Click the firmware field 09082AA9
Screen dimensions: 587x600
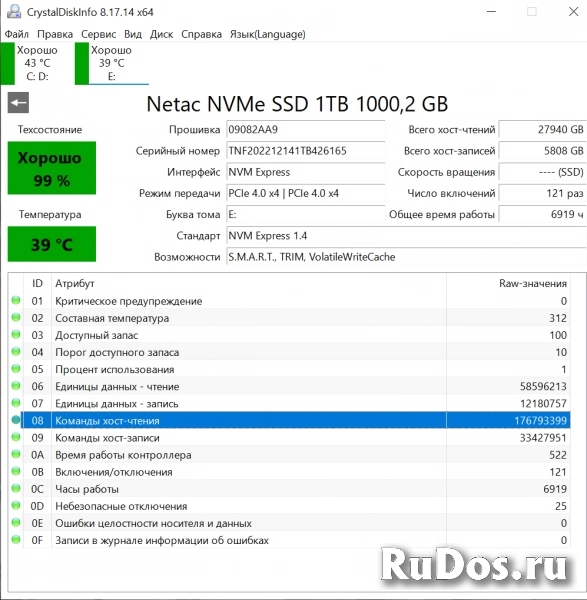click(x=306, y=129)
